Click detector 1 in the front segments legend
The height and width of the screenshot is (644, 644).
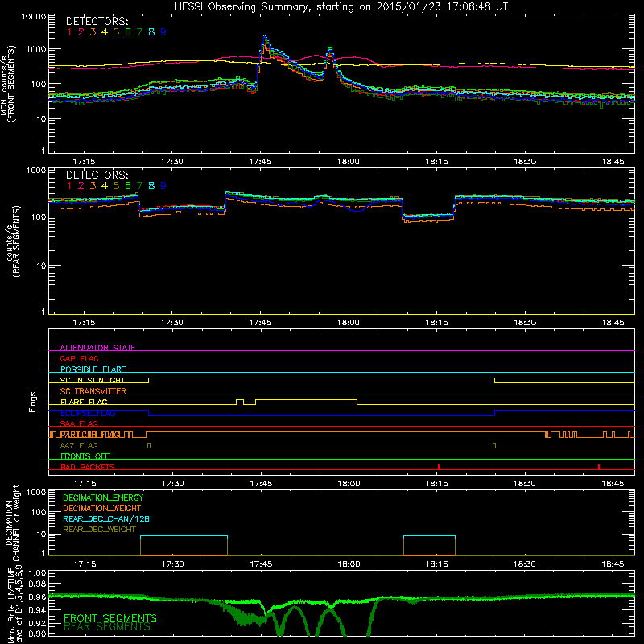click(x=69, y=32)
